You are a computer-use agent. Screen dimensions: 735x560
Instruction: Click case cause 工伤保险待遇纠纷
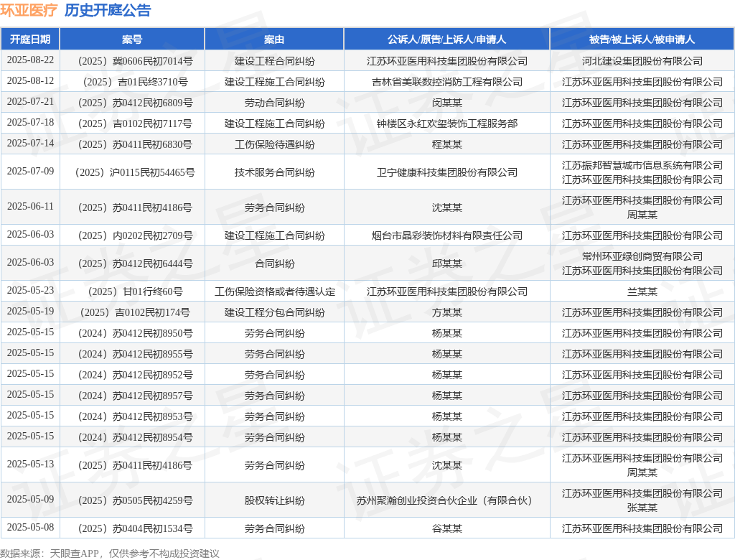[275, 144]
